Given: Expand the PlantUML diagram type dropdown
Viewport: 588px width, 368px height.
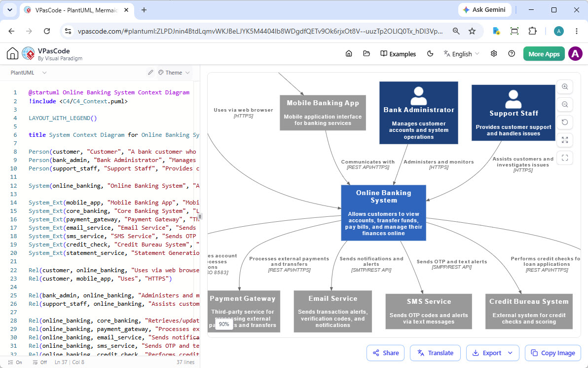Looking at the screenshot, I should click(x=28, y=73).
